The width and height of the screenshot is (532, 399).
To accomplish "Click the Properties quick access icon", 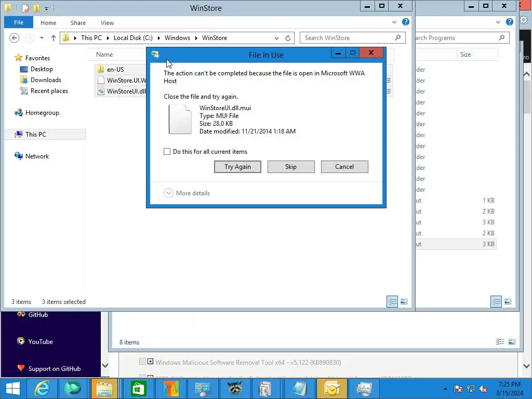I will pyautogui.click(x=25, y=8).
